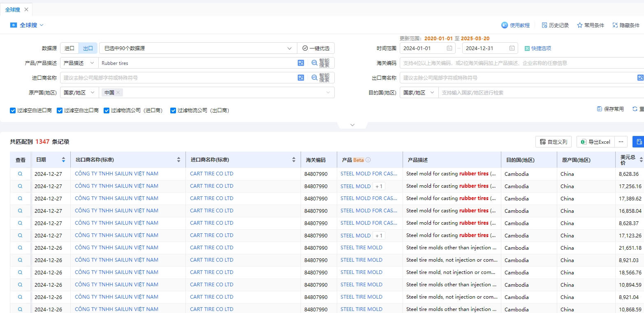The width and height of the screenshot is (644, 313).
Task: Toggle 过滤空白进口商 checkbox
Action: pyautogui.click(x=13, y=110)
